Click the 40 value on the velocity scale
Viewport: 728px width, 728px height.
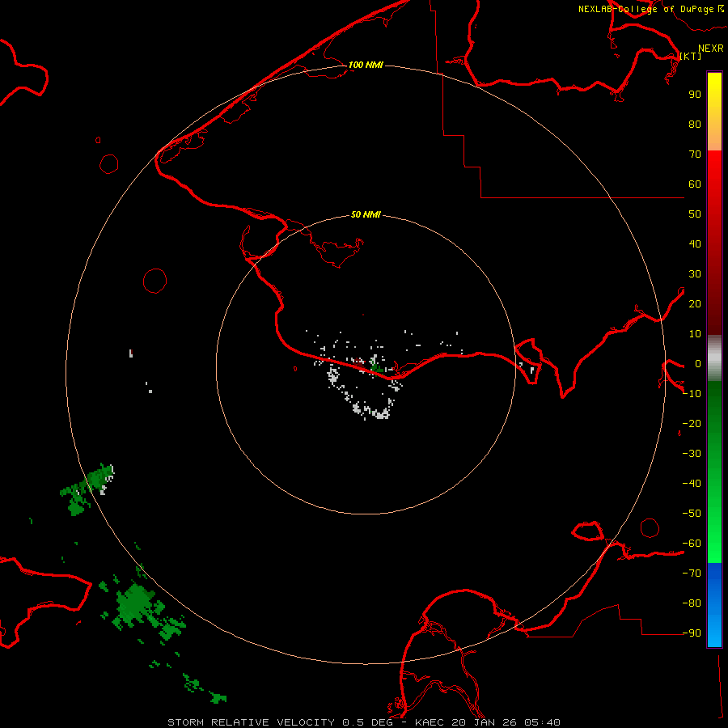(695, 244)
